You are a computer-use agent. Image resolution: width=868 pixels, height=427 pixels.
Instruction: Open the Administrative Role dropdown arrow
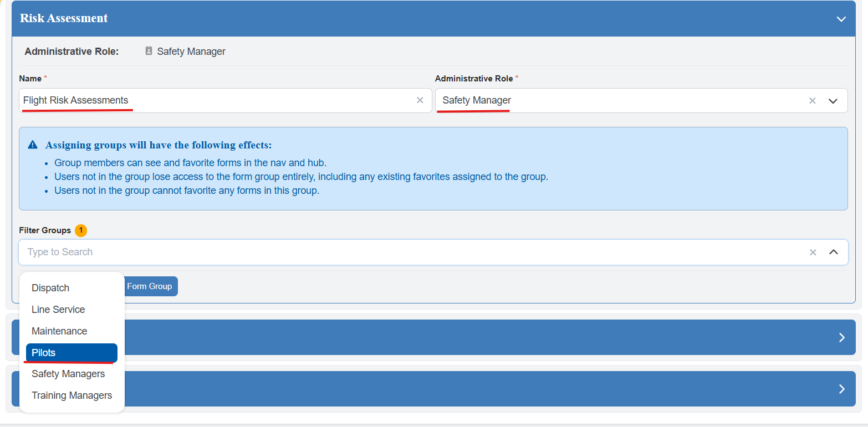click(833, 101)
